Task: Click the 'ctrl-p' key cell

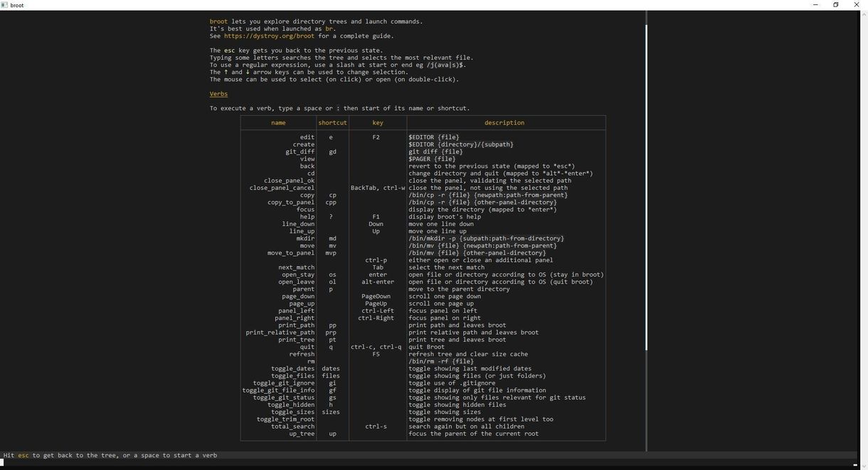Action: coord(376,260)
